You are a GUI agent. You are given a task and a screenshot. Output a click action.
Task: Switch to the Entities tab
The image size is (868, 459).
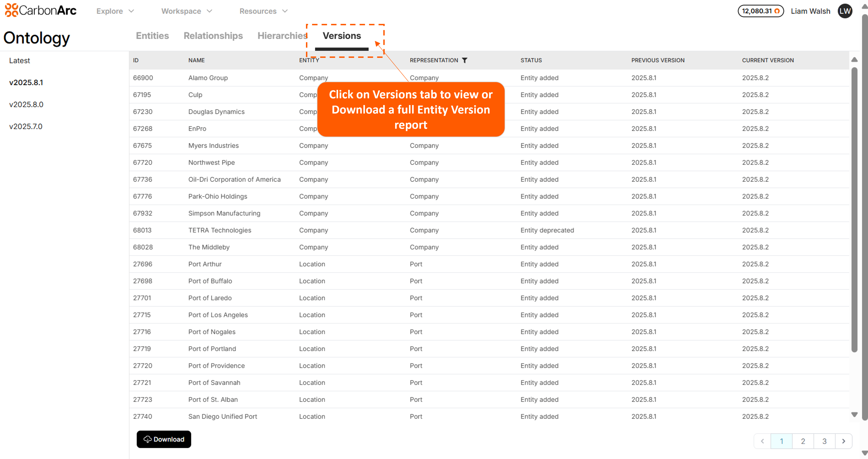[x=152, y=36]
